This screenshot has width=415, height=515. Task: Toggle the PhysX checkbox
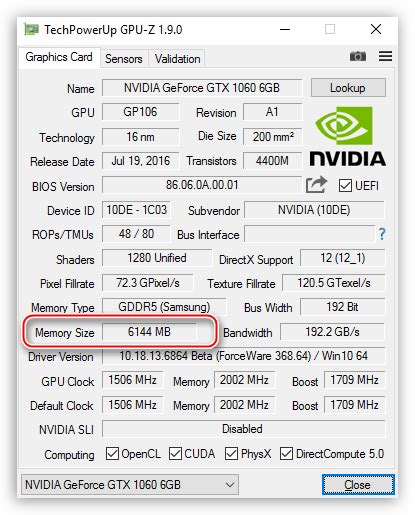pyautogui.click(x=231, y=454)
